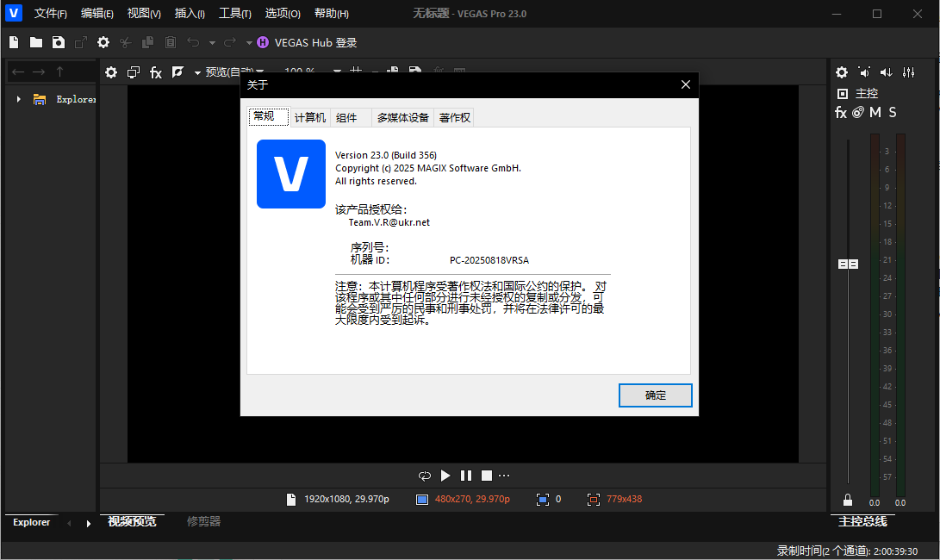Select the Explorer bottom tab
This screenshot has width=940, height=560.
tap(32, 522)
